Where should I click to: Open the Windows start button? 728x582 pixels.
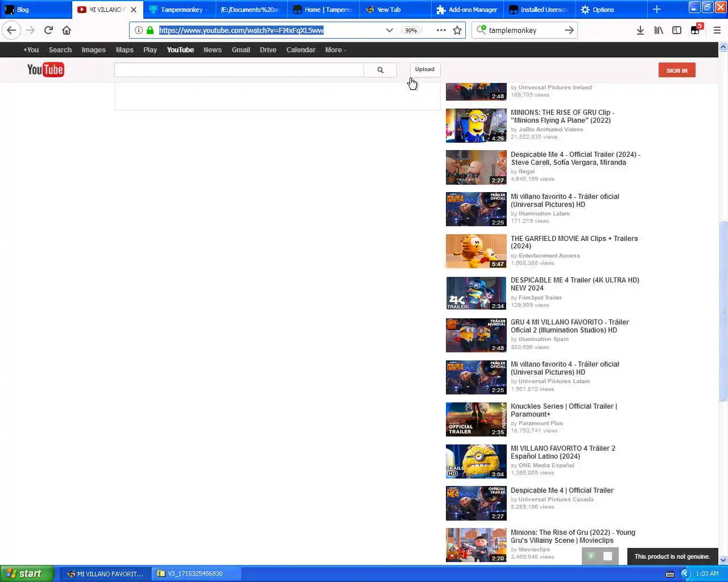click(27, 574)
